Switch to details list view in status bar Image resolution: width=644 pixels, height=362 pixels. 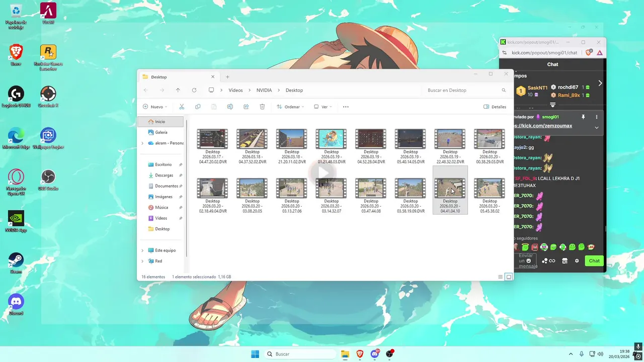coord(500,277)
